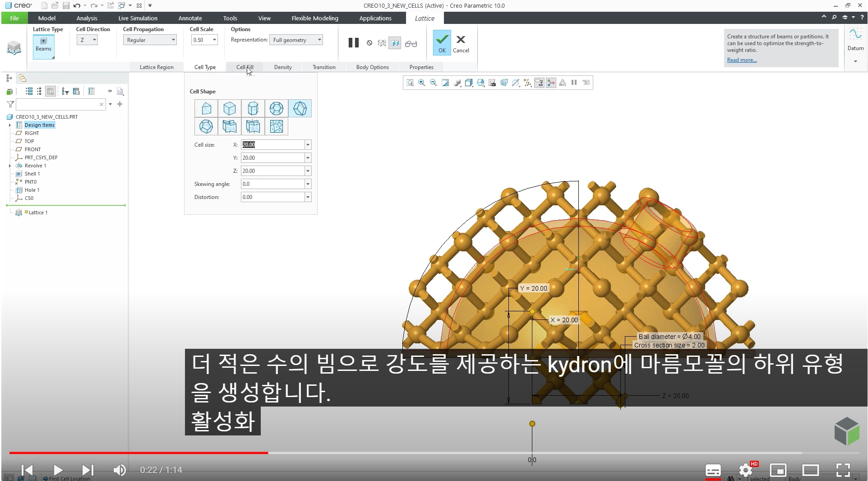Open the Saved Orientations cube icon
Image resolution: width=868 pixels, height=481 pixels.
pyautogui.click(x=480, y=83)
